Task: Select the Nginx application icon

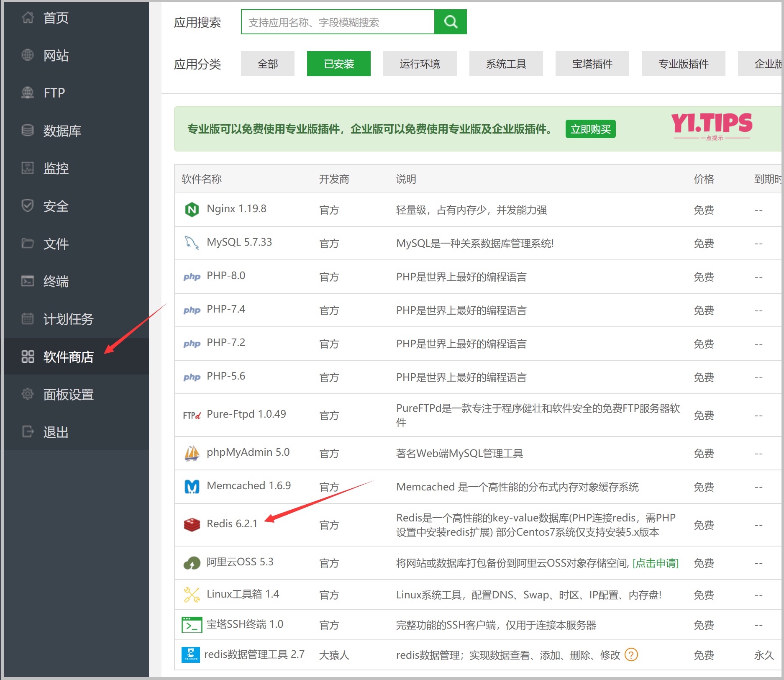Action: click(x=192, y=209)
